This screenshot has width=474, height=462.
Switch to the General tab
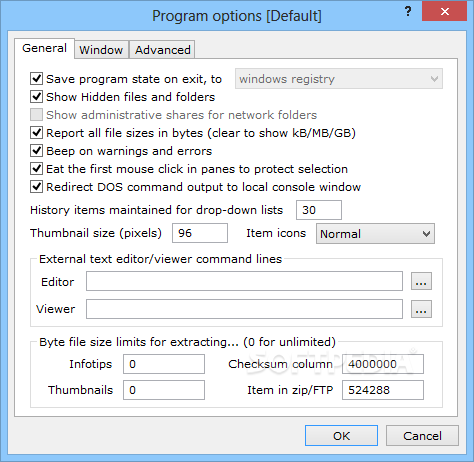click(x=44, y=48)
